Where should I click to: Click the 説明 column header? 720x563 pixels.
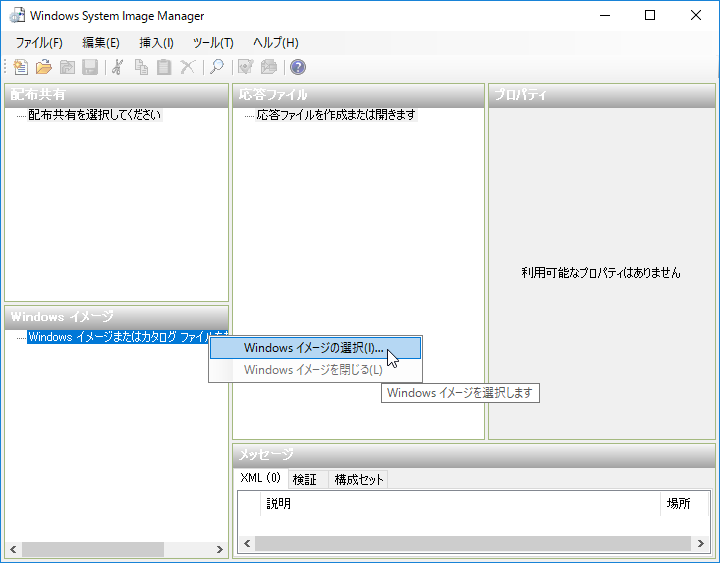(x=461, y=504)
